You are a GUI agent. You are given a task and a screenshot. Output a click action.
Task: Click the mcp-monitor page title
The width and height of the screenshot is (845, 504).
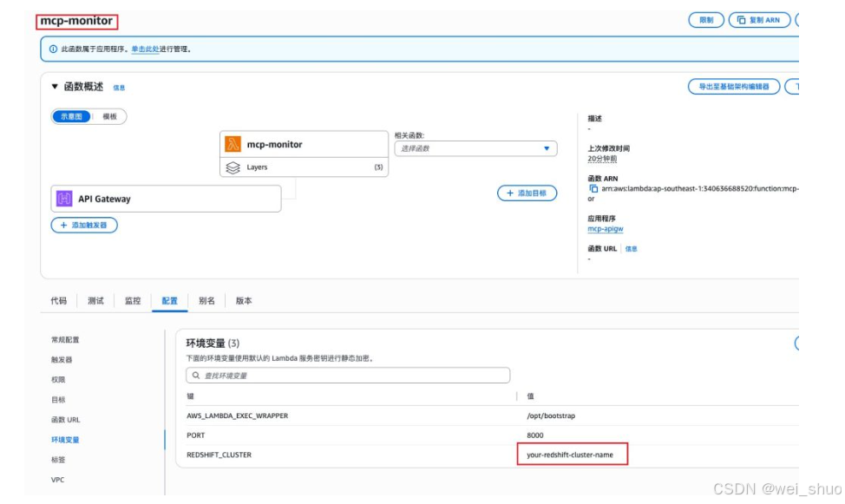[76, 21]
